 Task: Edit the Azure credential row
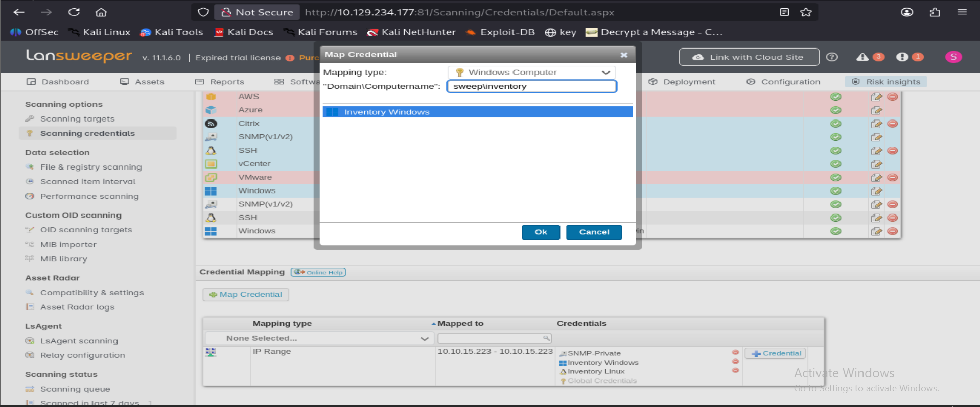pyautogui.click(x=877, y=110)
